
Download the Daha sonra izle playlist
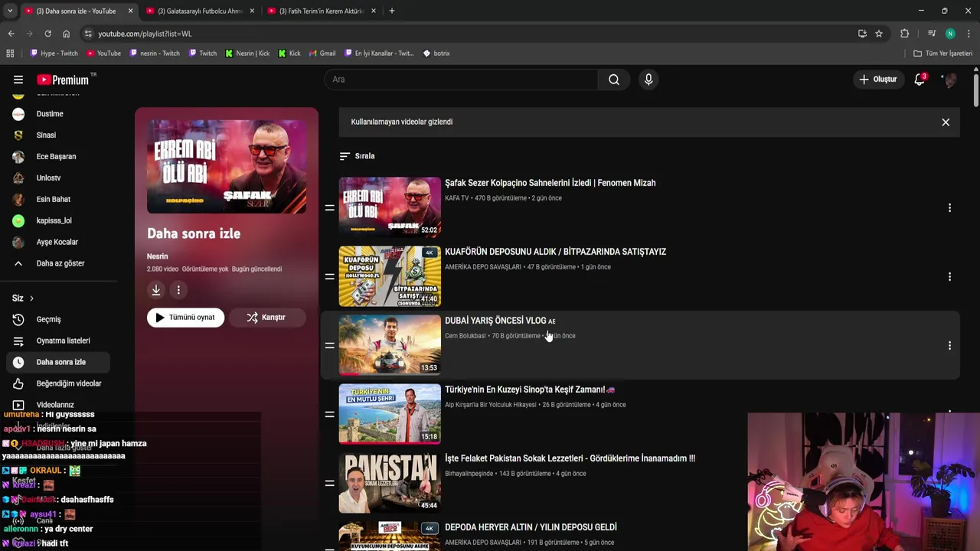pos(156,290)
